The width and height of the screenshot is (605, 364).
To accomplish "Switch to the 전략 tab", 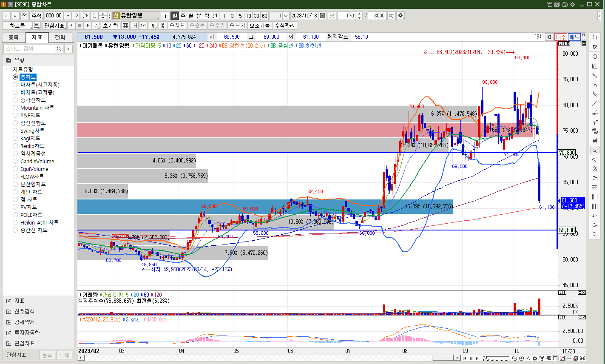I will (x=60, y=37).
